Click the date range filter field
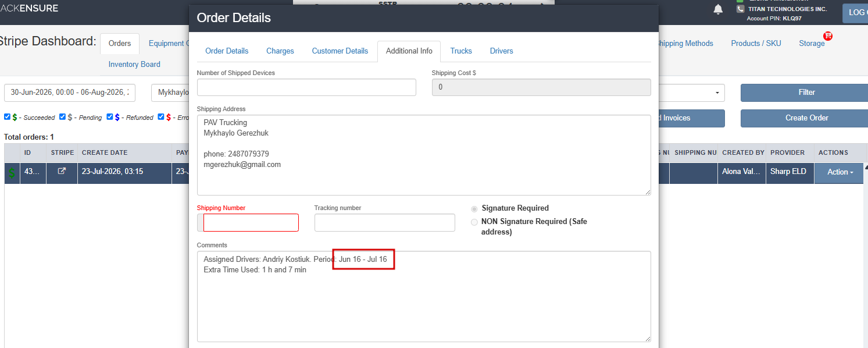This screenshot has width=868, height=348. (70, 93)
